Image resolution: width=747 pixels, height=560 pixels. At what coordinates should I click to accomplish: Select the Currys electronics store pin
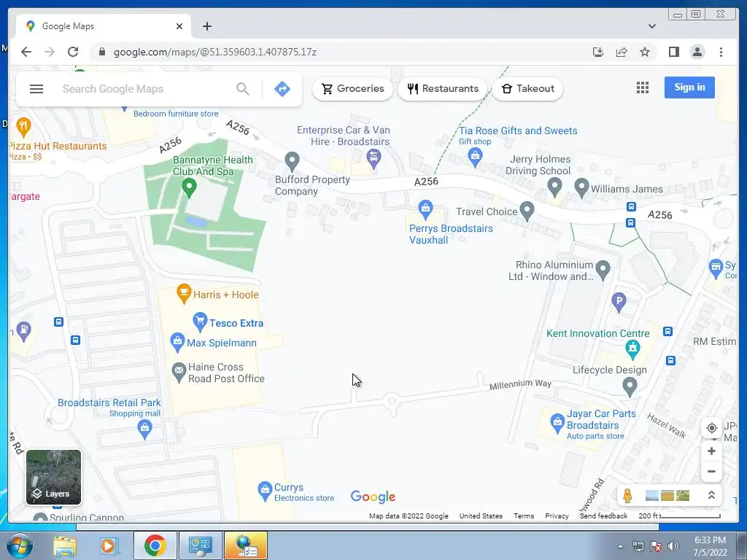[x=265, y=491]
